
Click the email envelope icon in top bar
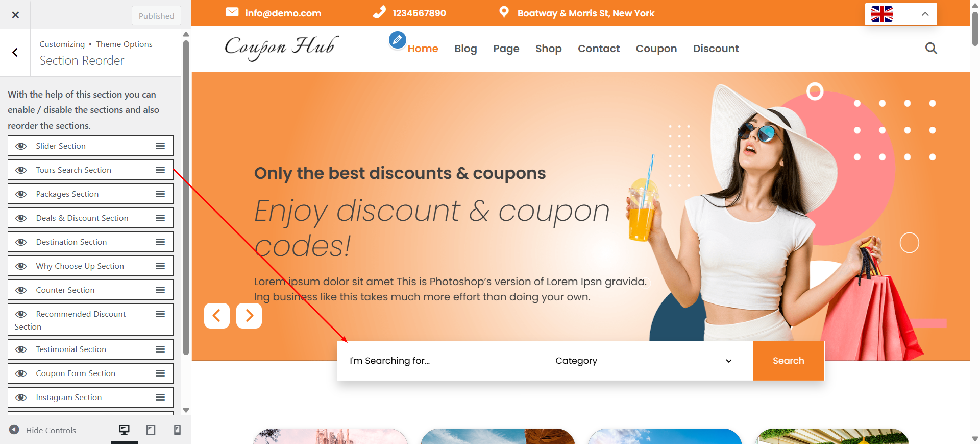[232, 12]
